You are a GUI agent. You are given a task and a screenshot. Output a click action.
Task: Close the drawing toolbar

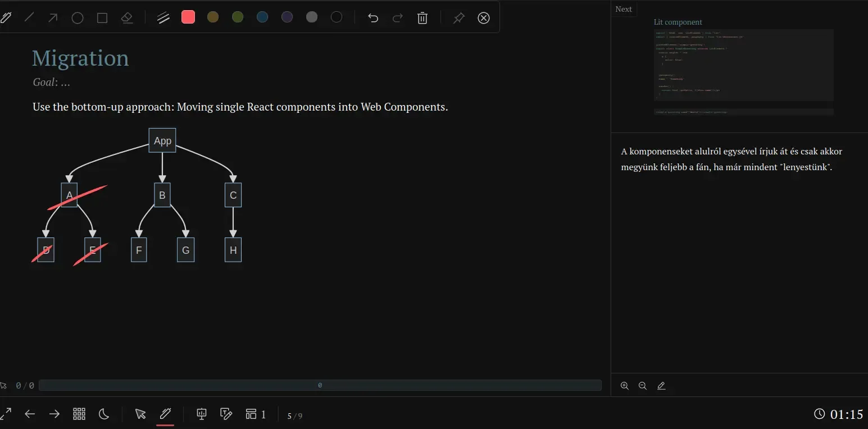484,17
